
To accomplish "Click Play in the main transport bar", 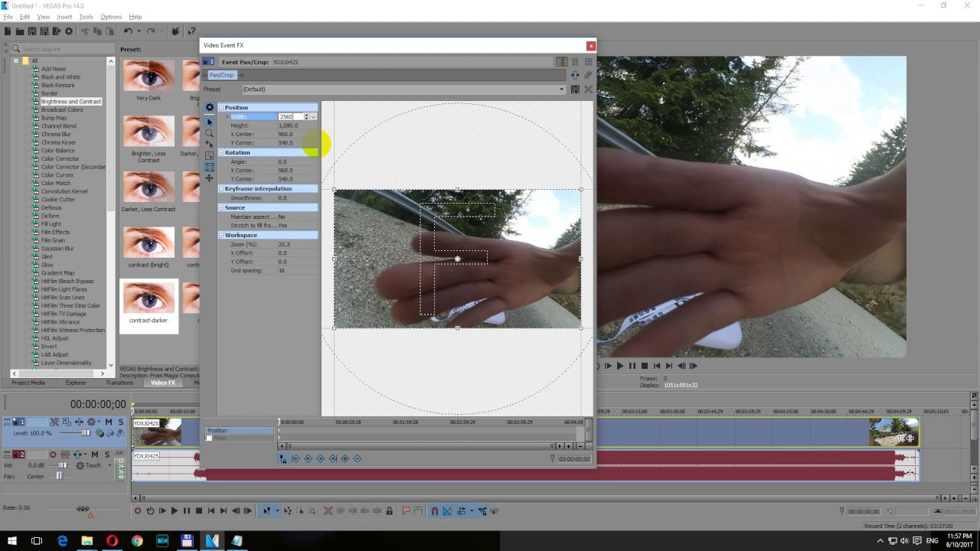I will pyautogui.click(x=175, y=511).
